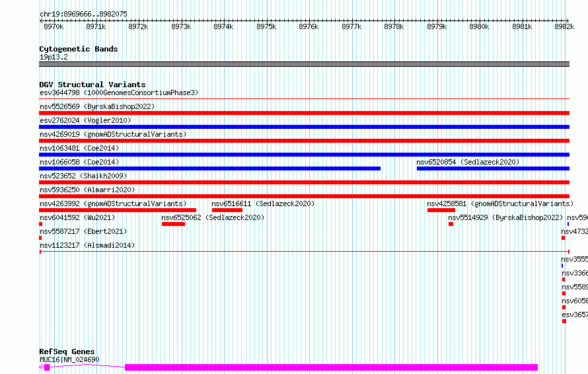Select the nsv5526569 ByrskaBishop2022 red bar
Screen dimensions: 588x374
point(304,113)
